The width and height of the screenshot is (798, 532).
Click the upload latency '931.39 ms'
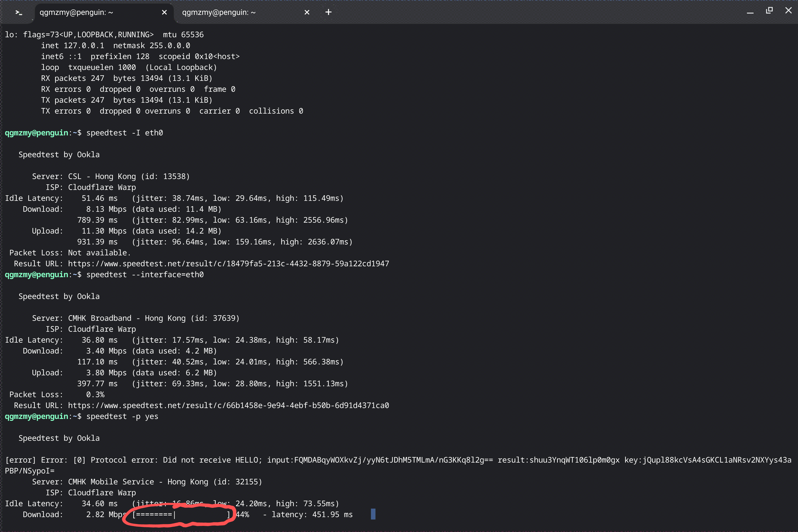point(97,242)
